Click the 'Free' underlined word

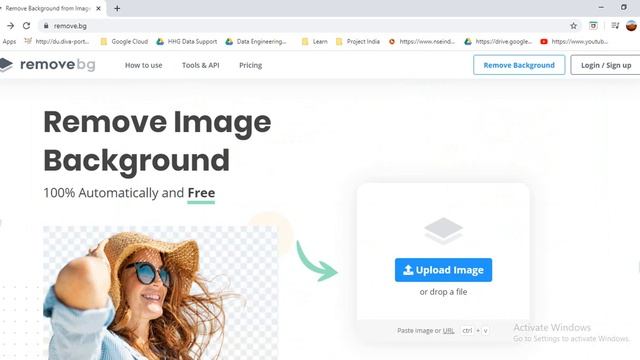[x=201, y=193]
